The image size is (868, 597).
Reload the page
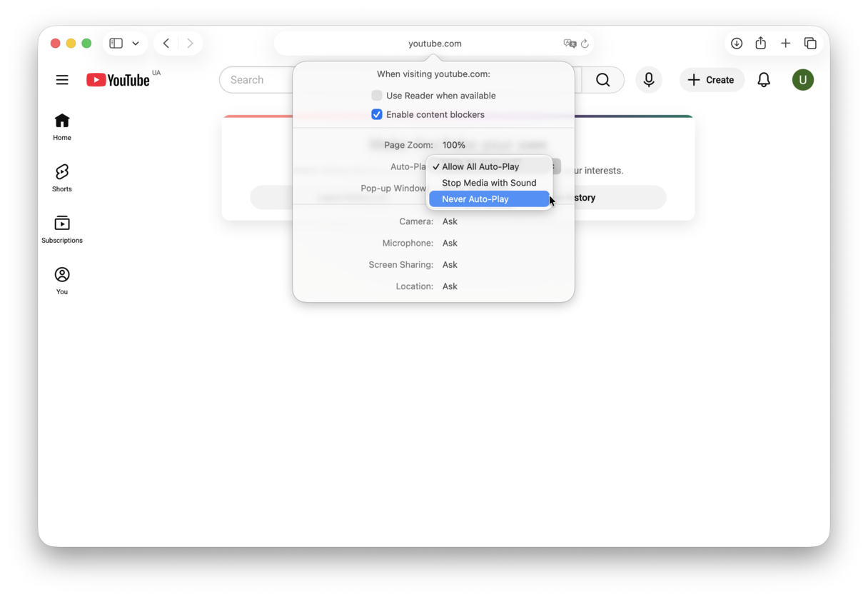tap(585, 44)
